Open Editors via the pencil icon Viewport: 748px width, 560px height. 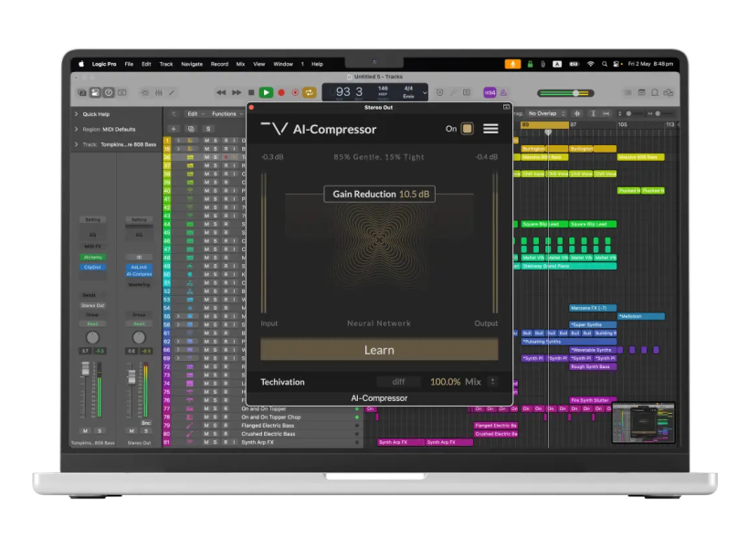[172, 92]
